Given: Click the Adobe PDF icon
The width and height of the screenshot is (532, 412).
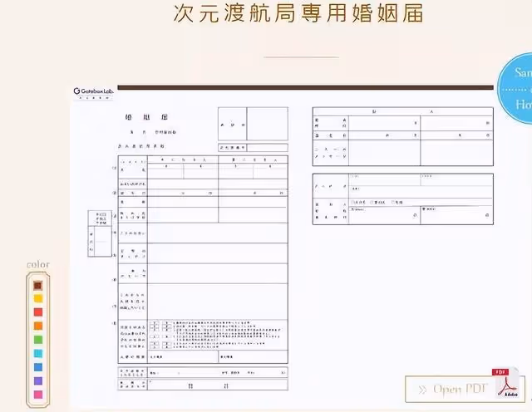Looking at the screenshot, I should tap(507, 382).
